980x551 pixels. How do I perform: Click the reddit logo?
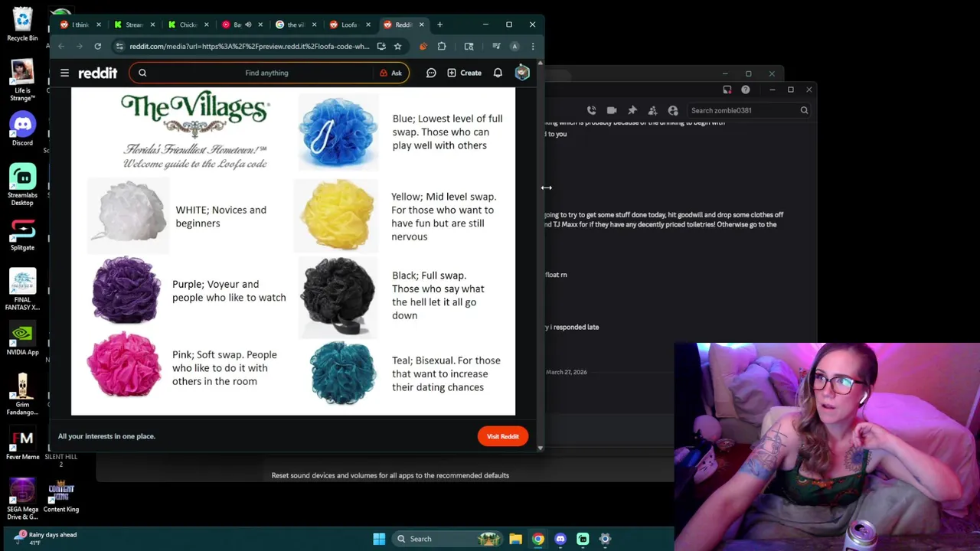pos(97,73)
